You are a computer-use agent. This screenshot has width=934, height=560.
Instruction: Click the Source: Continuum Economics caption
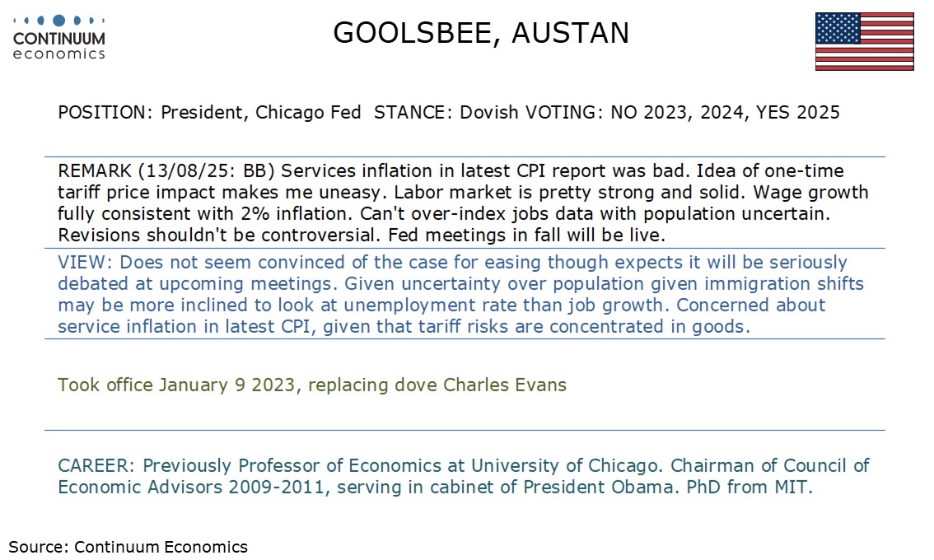(x=128, y=547)
